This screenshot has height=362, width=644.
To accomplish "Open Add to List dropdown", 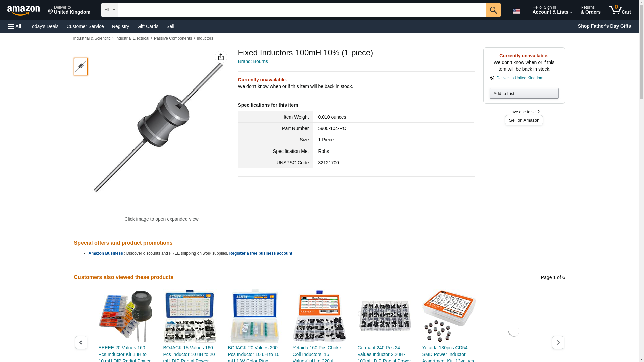I will [524, 93].
